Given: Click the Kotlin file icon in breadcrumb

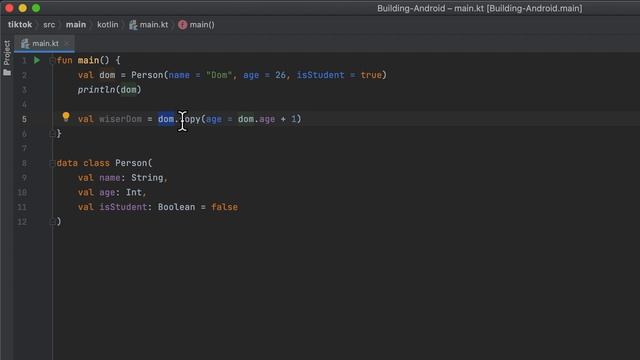Looking at the screenshot, I should pos(133,25).
